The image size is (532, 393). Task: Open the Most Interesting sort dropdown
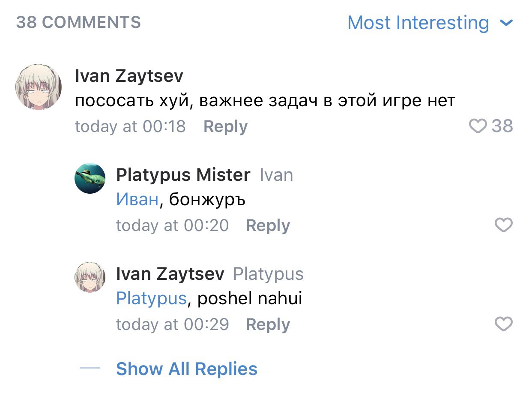point(418,23)
